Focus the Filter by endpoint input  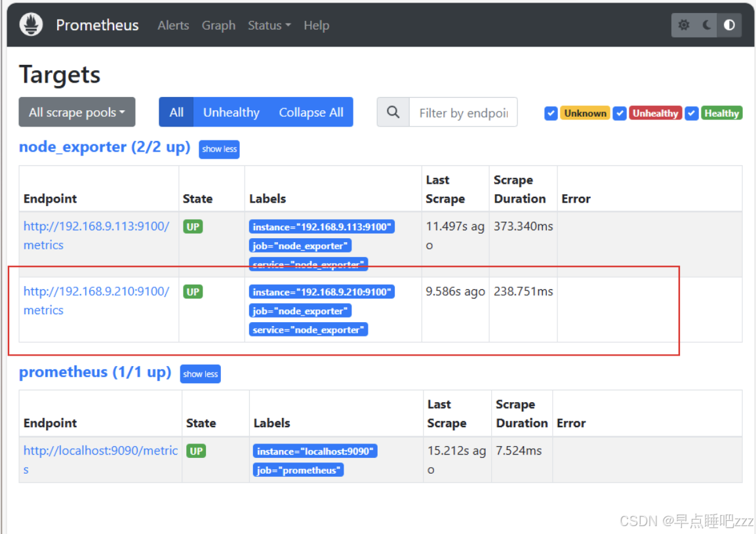[x=464, y=112]
